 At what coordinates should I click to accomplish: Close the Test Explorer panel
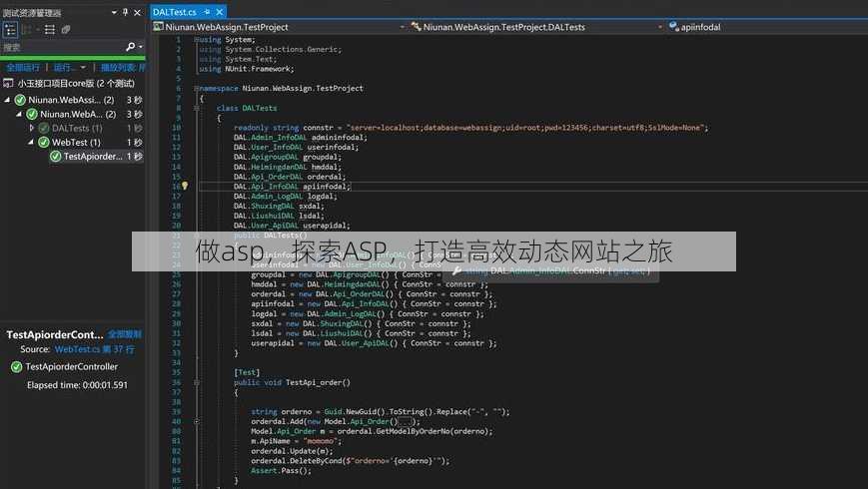[137, 12]
